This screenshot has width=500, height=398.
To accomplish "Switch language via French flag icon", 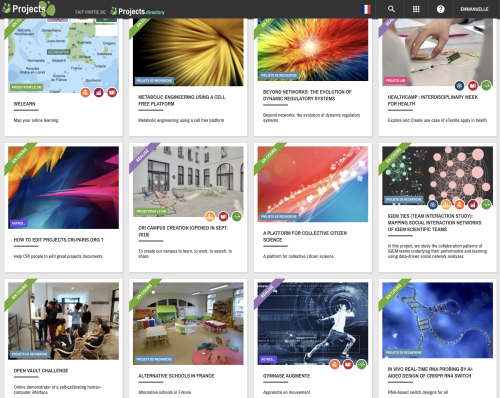I will (x=366, y=9).
